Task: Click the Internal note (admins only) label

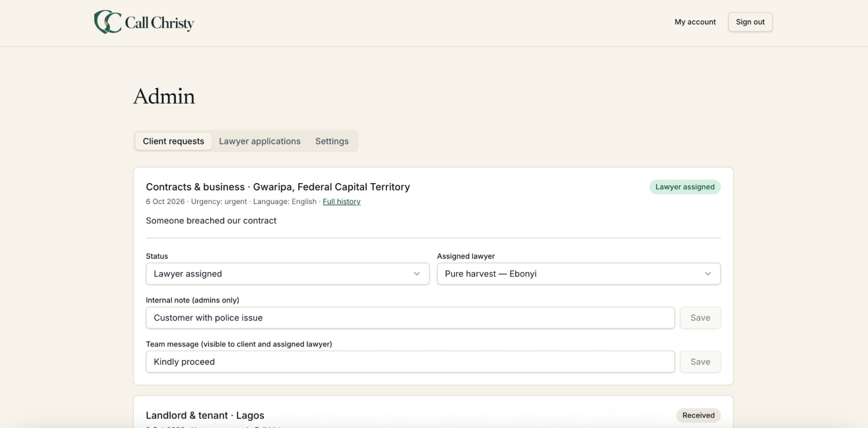Action: pyautogui.click(x=193, y=300)
